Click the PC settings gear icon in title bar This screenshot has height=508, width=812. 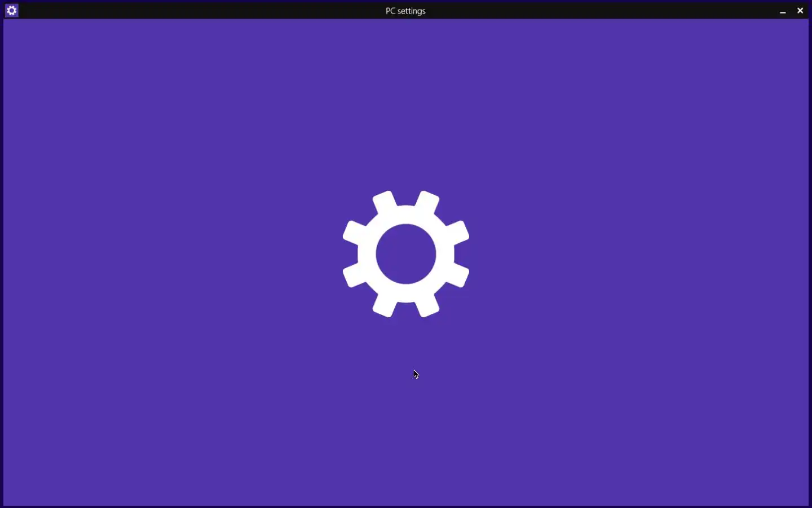pos(12,11)
